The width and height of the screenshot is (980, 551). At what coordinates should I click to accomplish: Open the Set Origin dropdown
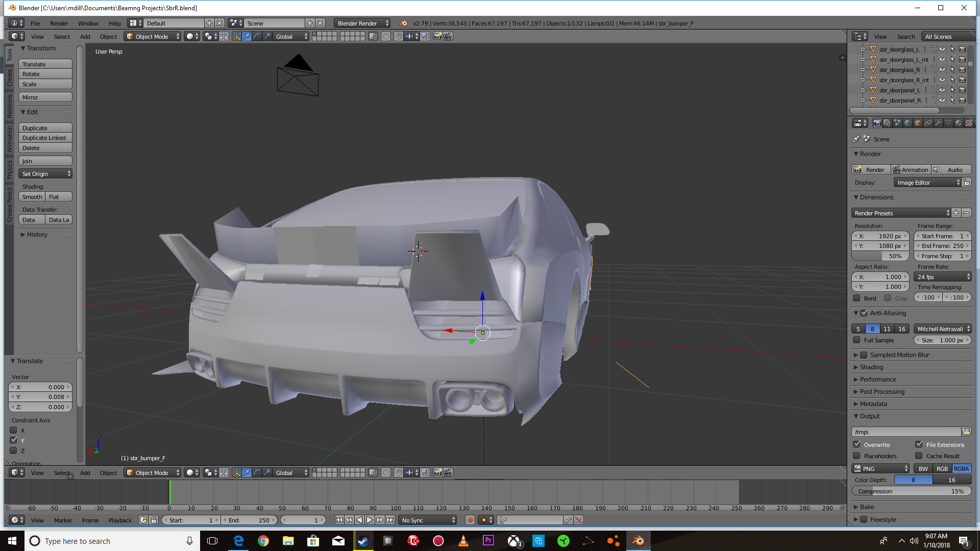click(x=45, y=174)
